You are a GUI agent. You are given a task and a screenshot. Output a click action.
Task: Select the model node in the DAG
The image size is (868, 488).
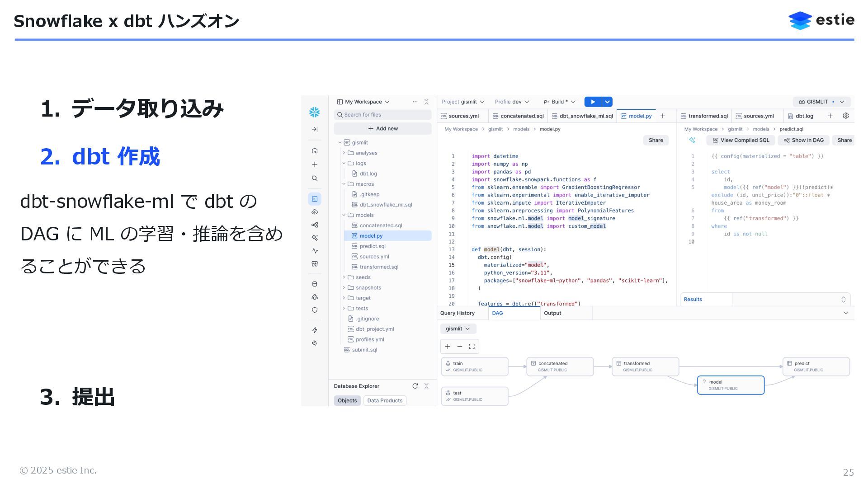(731, 385)
